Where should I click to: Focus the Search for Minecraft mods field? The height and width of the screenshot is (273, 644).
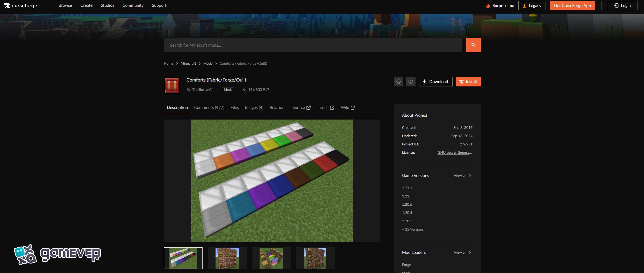(x=313, y=45)
